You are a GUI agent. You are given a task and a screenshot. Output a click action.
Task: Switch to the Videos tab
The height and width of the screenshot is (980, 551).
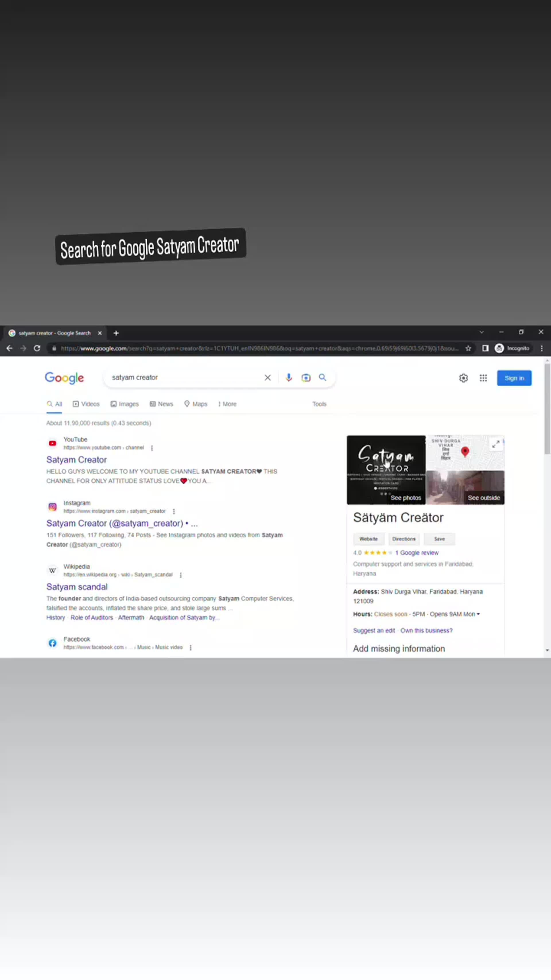pos(86,404)
